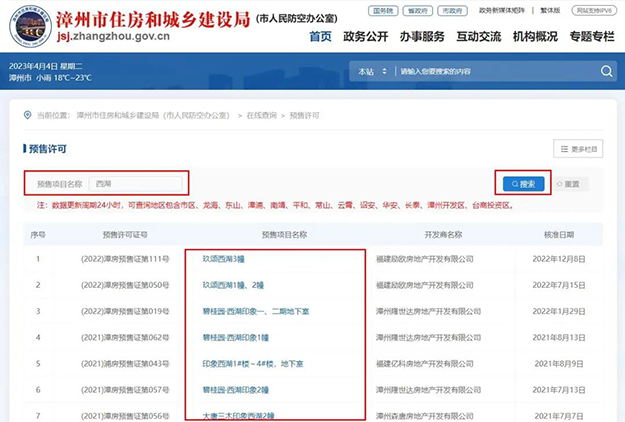
Task: Open project 印象西湖1#楼～4#楼，地下室
Action: (x=253, y=364)
